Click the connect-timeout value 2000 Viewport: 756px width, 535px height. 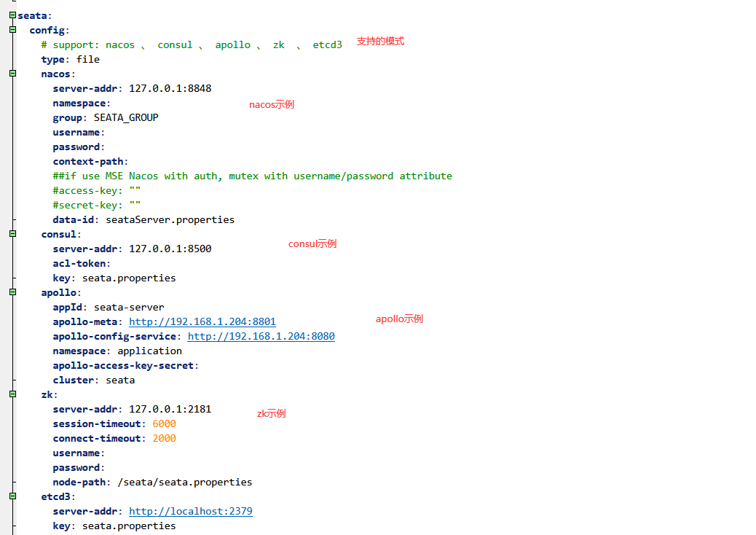point(164,439)
